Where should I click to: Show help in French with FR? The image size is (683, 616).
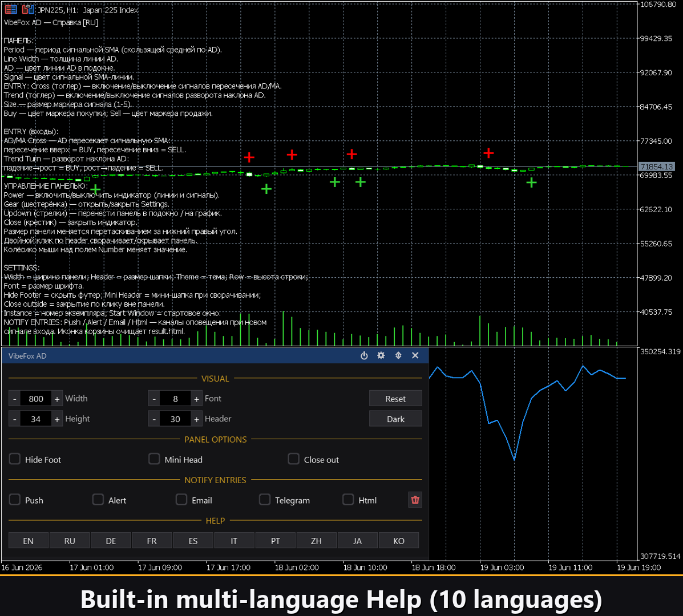(152, 540)
